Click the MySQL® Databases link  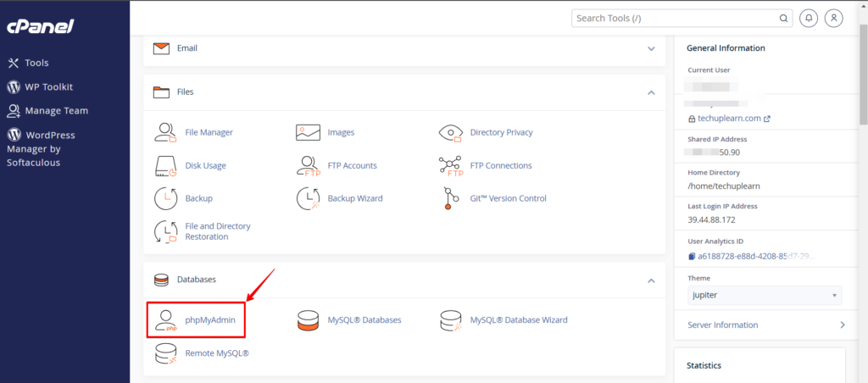tap(364, 320)
